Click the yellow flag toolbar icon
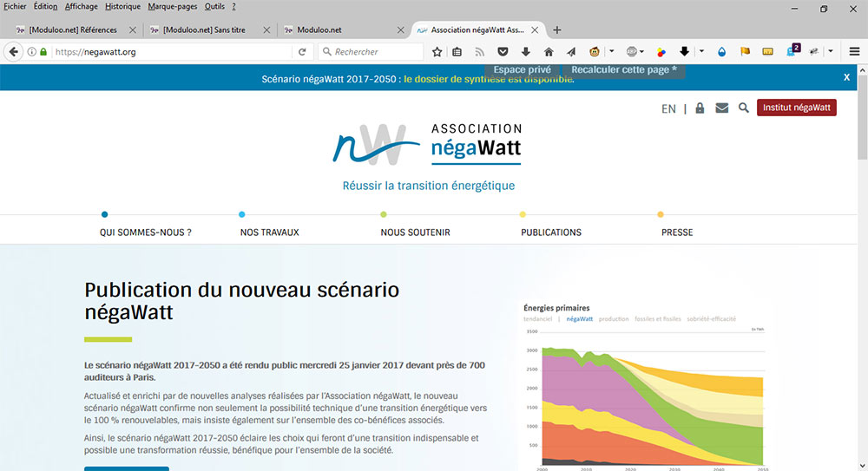The width and height of the screenshot is (868, 471). coord(745,51)
